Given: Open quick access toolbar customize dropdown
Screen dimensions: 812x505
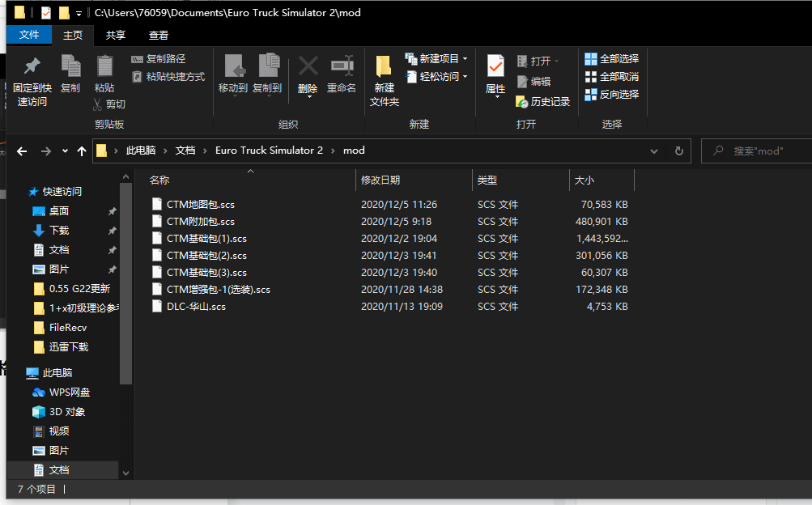Looking at the screenshot, I should 79,13.
